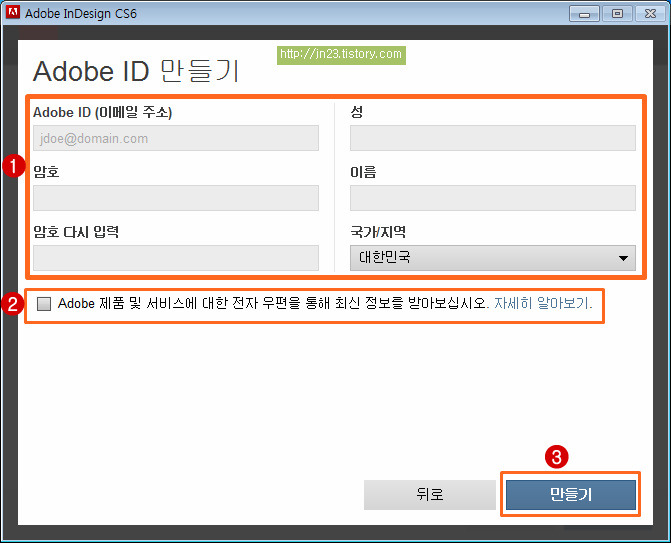Maximize the Adobe InDesign CS6 window
Screen dimensions: 671x543
(x=617, y=14)
